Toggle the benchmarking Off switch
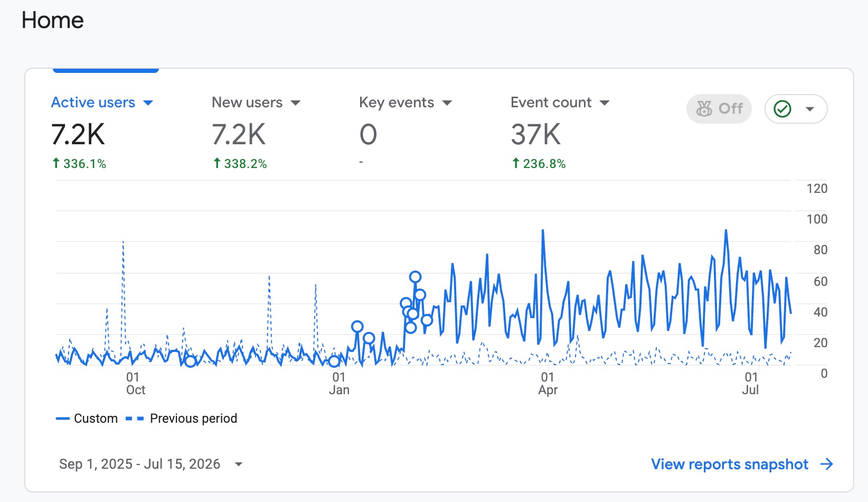Screen dimensions: 868x502 click(719, 109)
